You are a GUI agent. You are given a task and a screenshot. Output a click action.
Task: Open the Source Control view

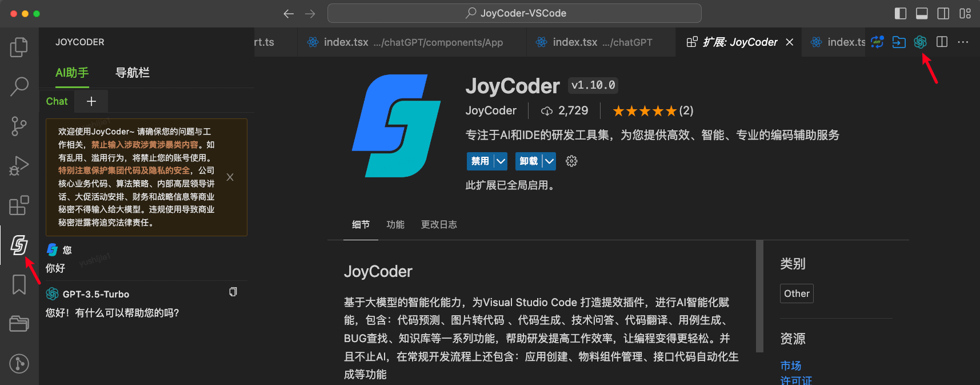[19, 126]
